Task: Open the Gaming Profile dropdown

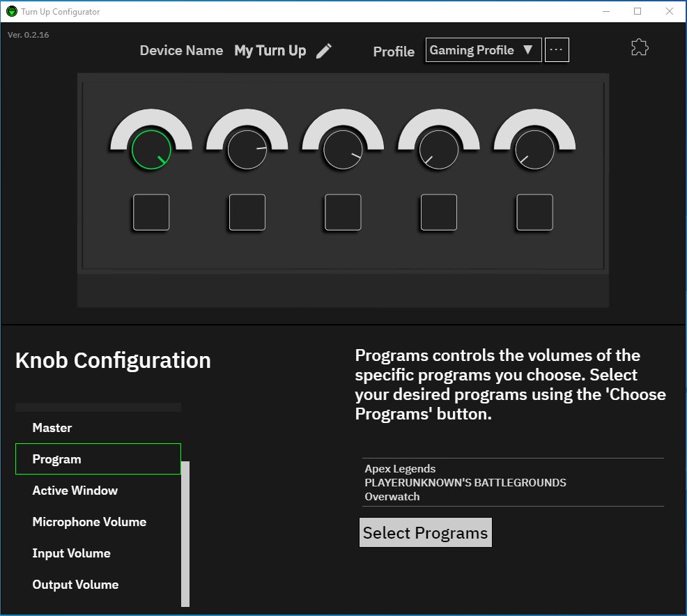Action: point(483,50)
